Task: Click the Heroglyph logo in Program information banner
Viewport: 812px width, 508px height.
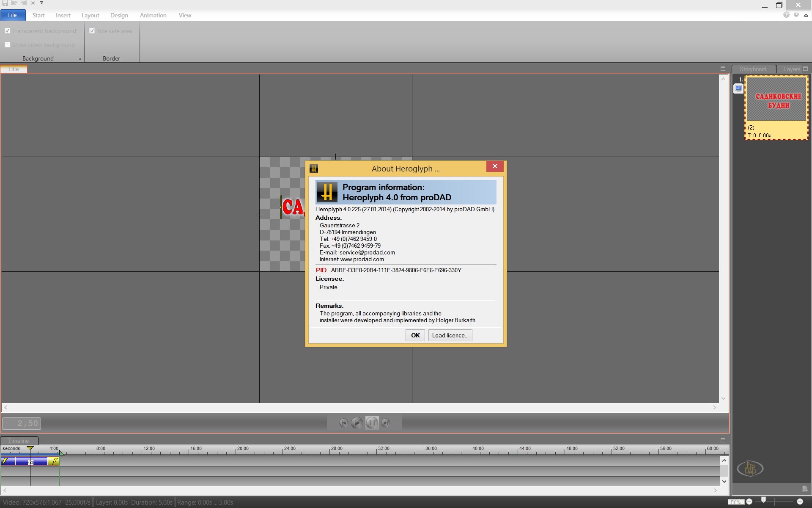Action: pos(327,192)
